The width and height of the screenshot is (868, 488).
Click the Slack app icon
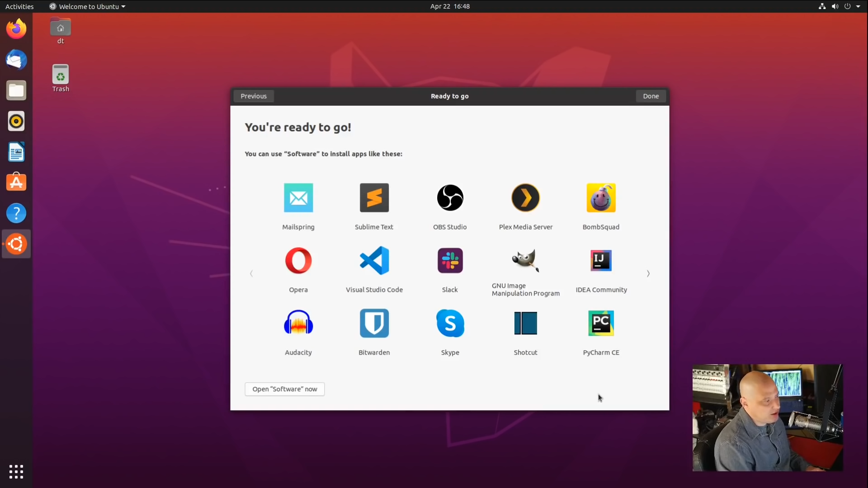[450, 260]
